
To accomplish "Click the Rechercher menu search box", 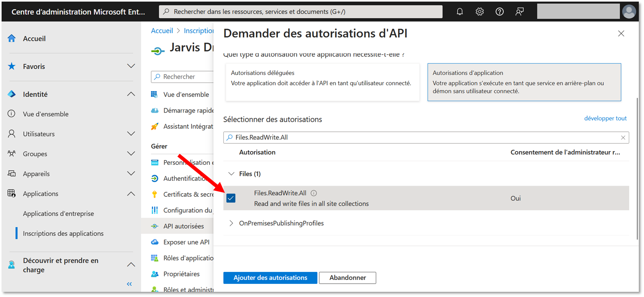I will (182, 77).
